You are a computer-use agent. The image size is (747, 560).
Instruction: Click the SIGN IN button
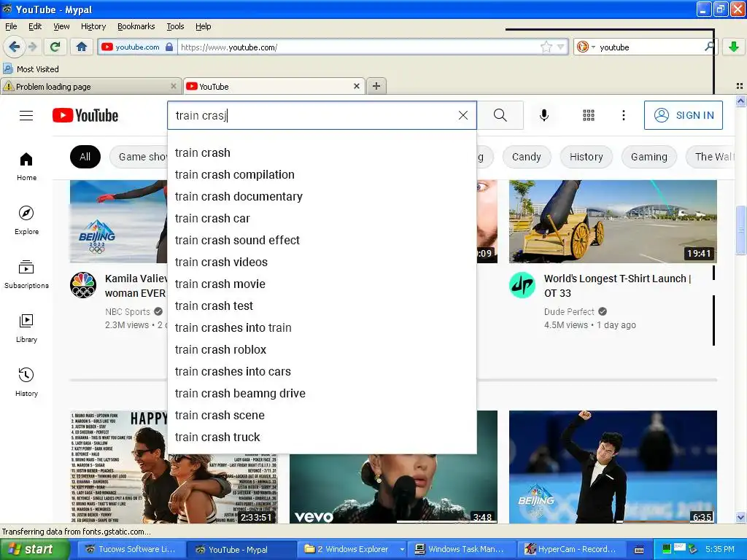pos(683,115)
